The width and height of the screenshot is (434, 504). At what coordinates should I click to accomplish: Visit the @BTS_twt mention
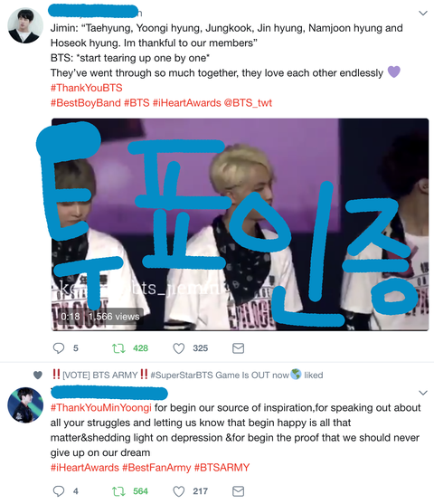pos(248,103)
